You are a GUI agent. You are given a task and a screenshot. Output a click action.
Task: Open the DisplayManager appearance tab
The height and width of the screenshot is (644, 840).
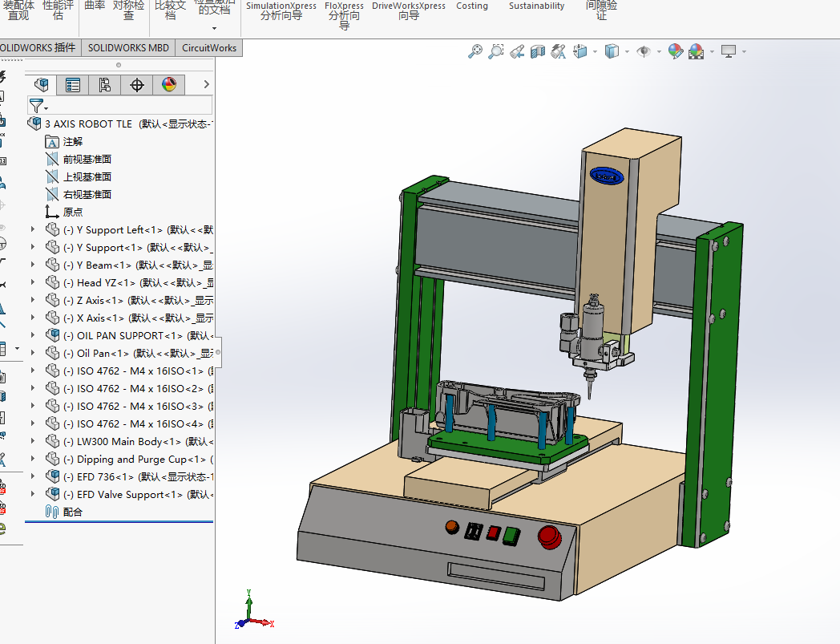click(169, 84)
